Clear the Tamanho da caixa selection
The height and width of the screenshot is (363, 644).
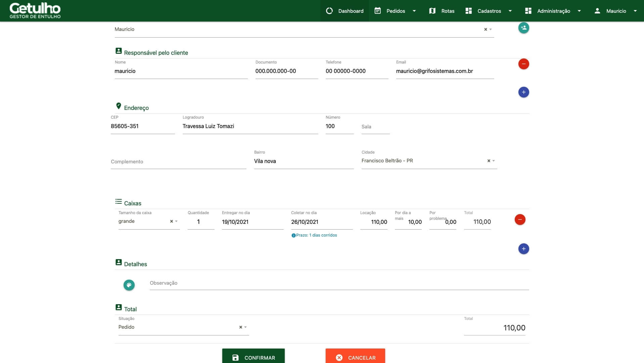[171, 221]
